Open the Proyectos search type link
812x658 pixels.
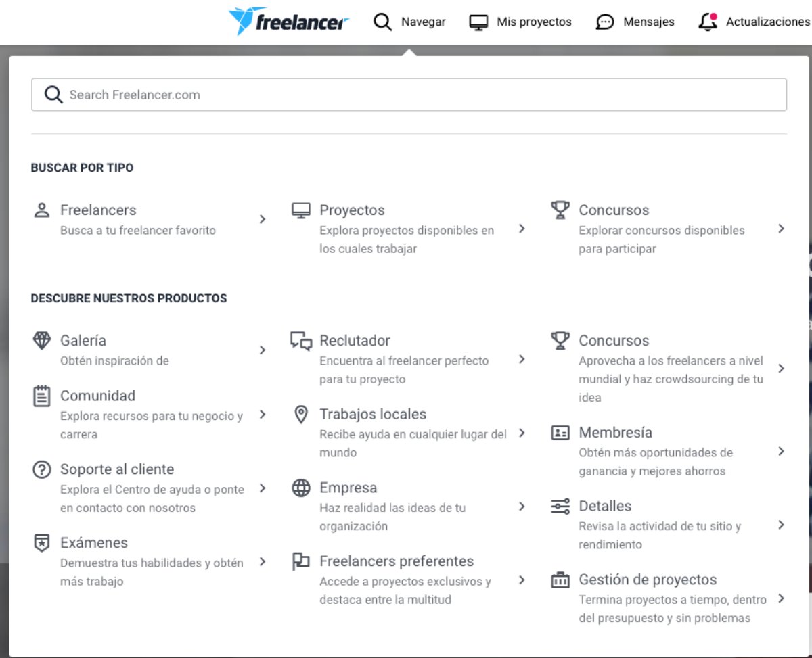coord(352,210)
